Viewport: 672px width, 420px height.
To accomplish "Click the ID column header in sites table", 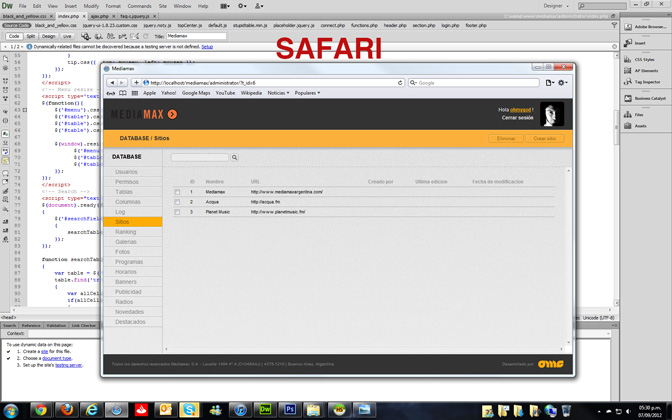I will tap(192, 182).
